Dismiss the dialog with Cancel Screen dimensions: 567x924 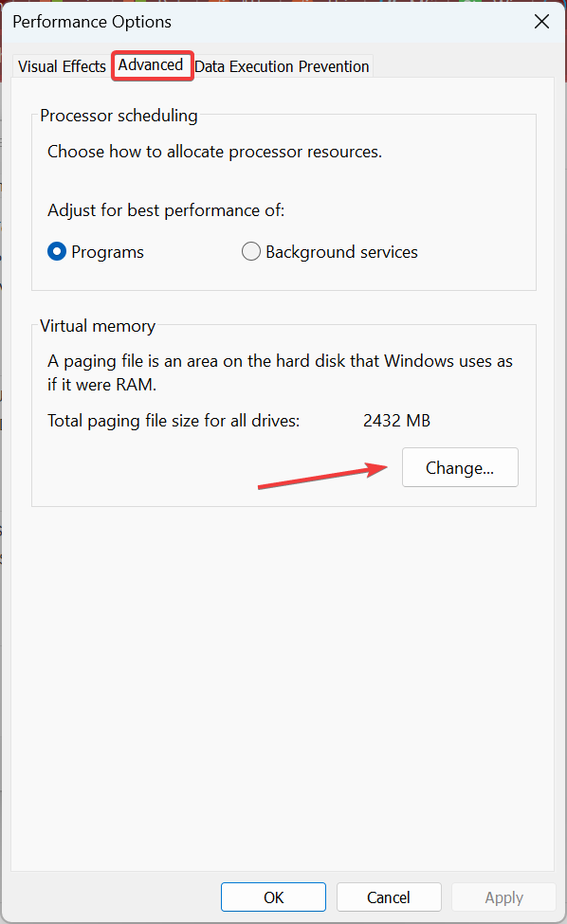[389, 897]
